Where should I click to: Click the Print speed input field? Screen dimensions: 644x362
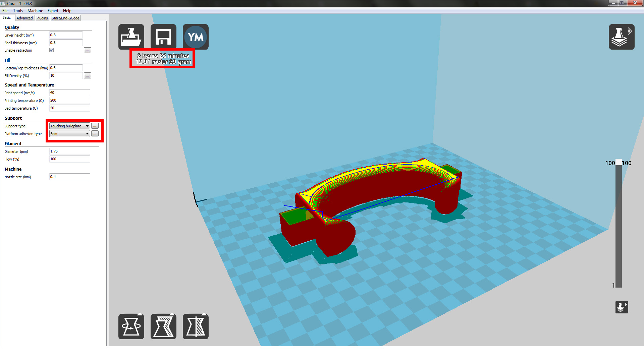pyautogui.click(x=69, y=93)
